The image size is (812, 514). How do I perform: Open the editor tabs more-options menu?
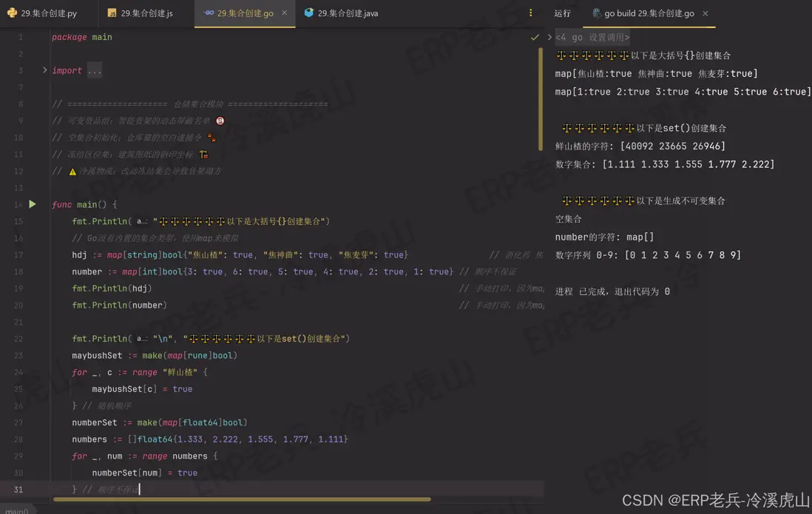coord(530,13)
